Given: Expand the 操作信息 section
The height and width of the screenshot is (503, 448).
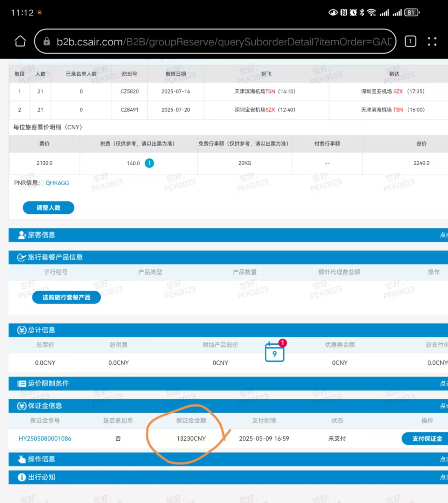Looking at the screenshot, I should 443,459.
